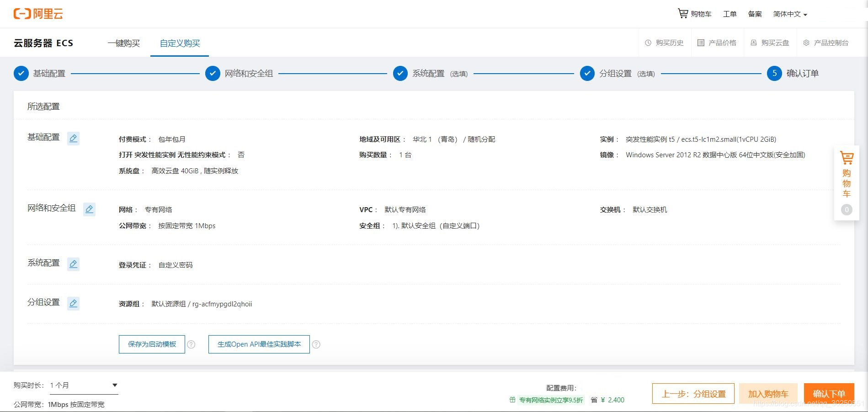Edit the 系统配置 section via pencil icon
Image resolution: width=868 pixels, height=412 pixels.
(73, 264)
